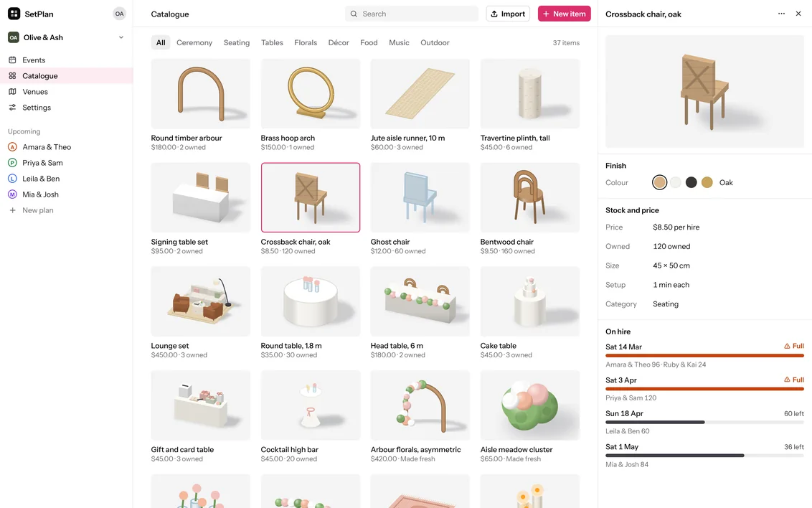Click the catalogue search field

point(412,14)
